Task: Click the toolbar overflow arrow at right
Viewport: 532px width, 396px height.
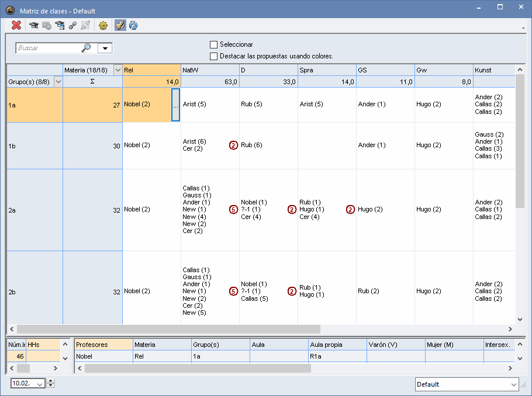Action: (x=523, y=28)
